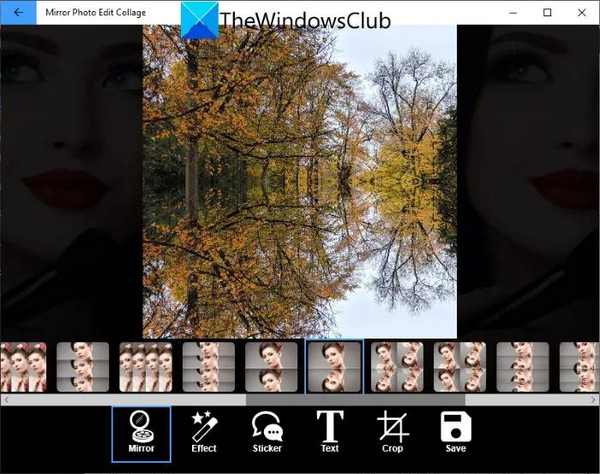Click the mirrored autumn trees preview image
The width and height of the screenshot is (600, 474).
tap(300, 182)
